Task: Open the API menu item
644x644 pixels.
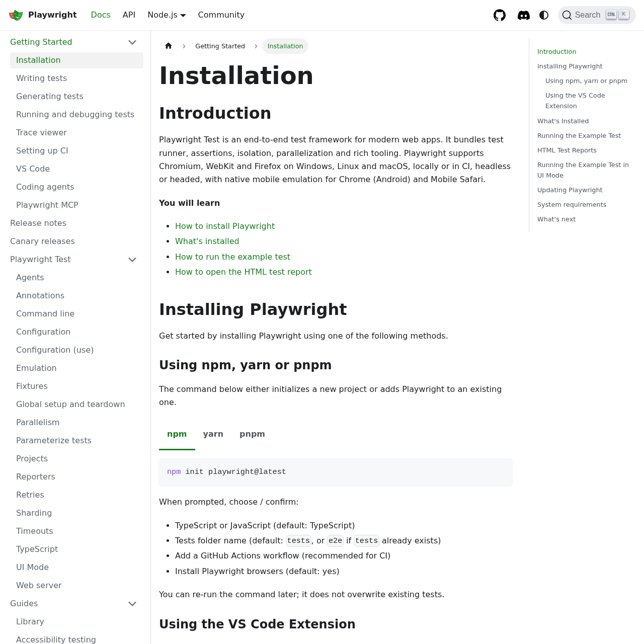Action: coord(129,15)
